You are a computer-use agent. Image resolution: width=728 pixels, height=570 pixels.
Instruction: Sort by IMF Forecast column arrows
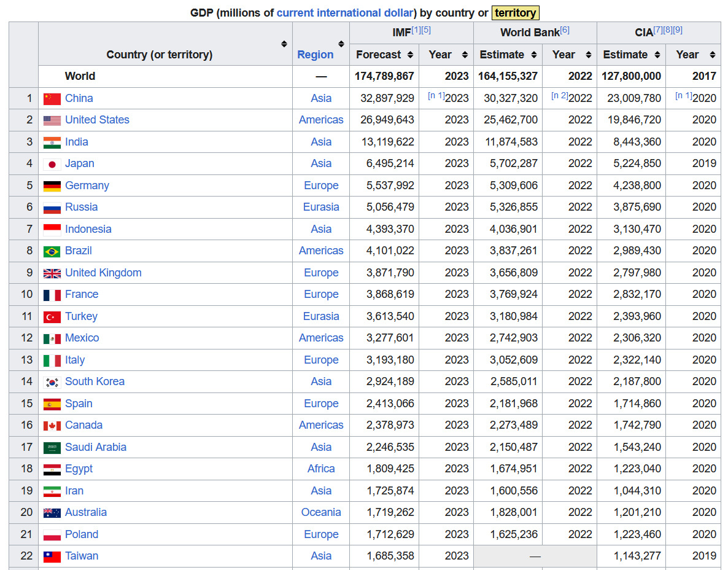tap(409, 55)
